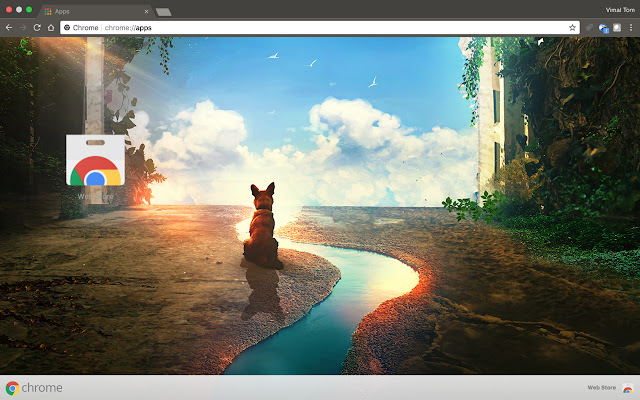
Task: Click the browser back arrow
Action: pyautogui.click(x=9, y=28)
